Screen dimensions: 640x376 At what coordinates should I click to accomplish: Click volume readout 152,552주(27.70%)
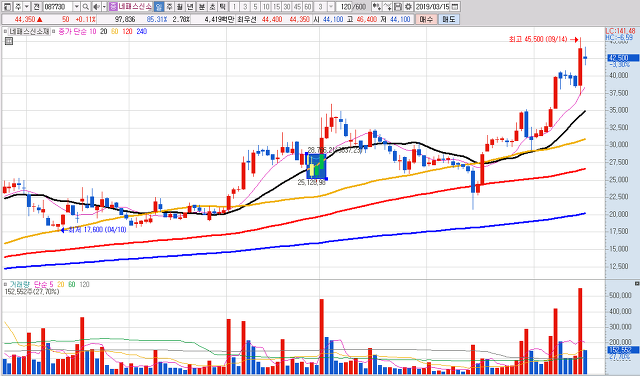click(32, 292)
